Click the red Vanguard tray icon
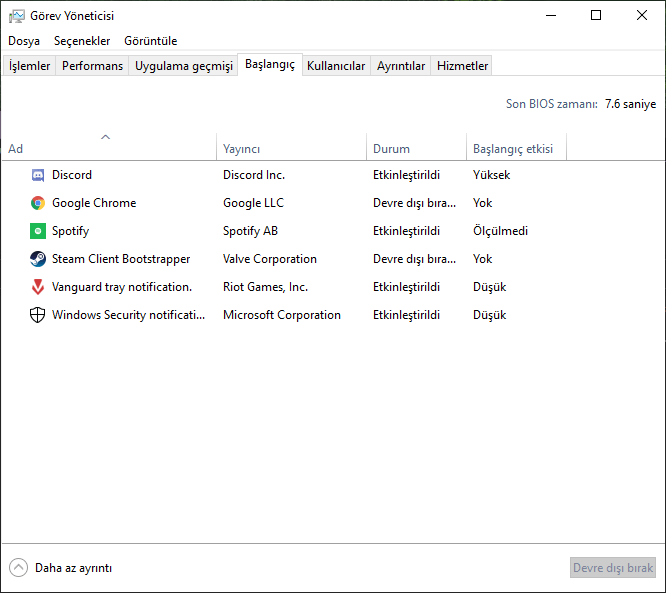The height and width of the screenshot is (593, 666). point(38,287)
